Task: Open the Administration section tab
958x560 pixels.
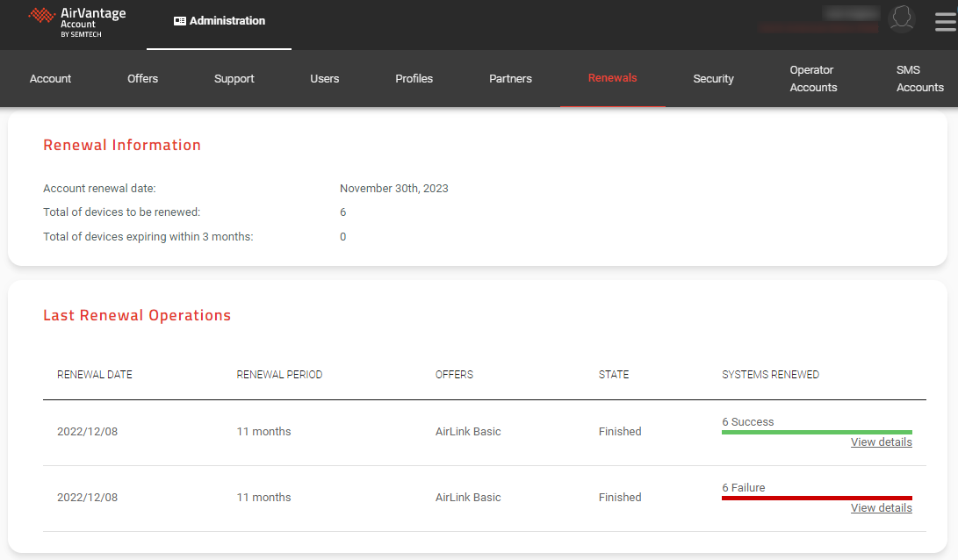Action: pyautogui.click(x=220, y=21)
